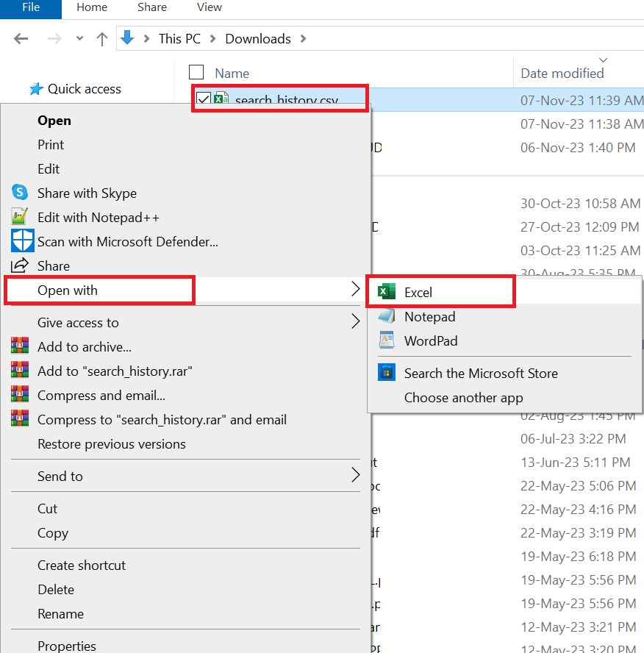Image resolution: width=644 pixels, height=653 pixels.
Task: Click the Microsoft Store icon
Action: tap(386, 373)
